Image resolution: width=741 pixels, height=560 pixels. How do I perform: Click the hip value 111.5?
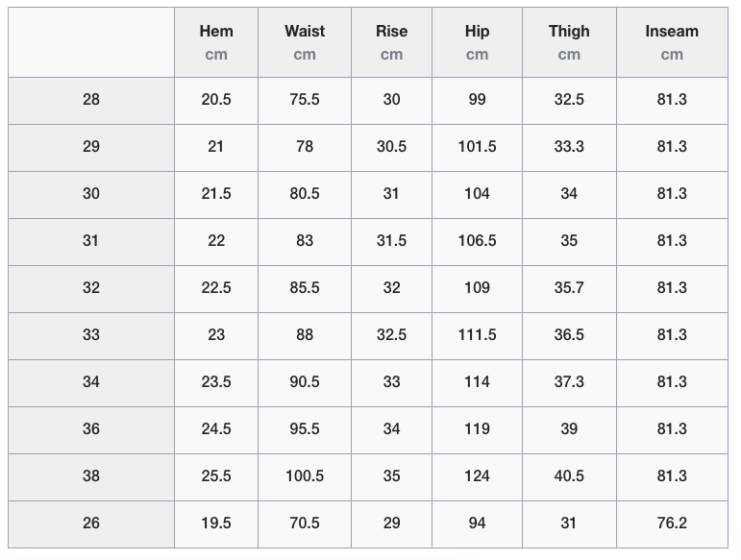tap(477, 335)
